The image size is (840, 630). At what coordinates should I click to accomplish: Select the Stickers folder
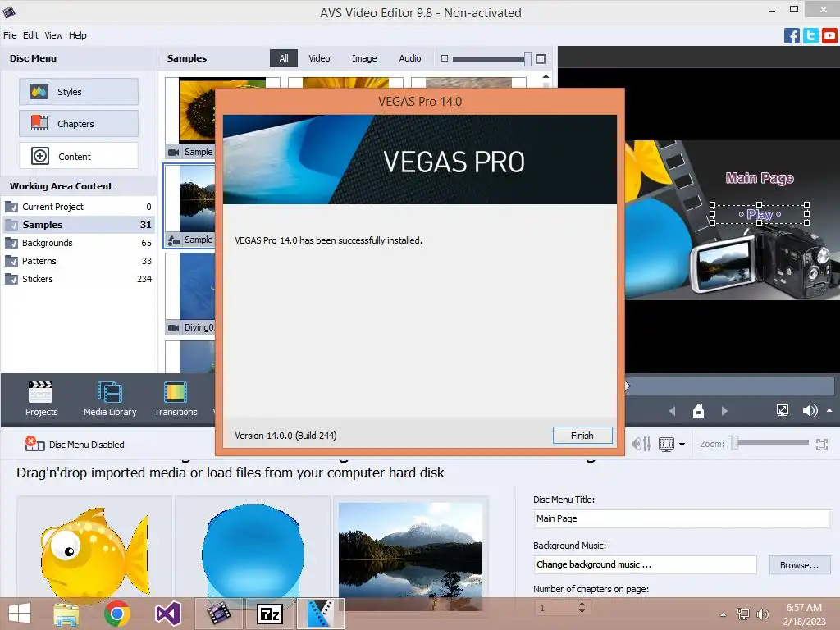(x=78, y=279)
